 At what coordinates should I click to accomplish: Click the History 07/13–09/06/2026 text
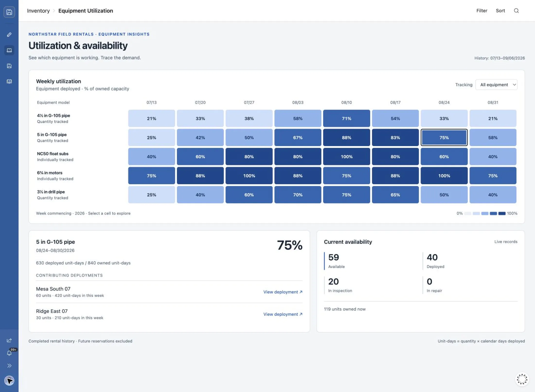(x=499, y=58)
